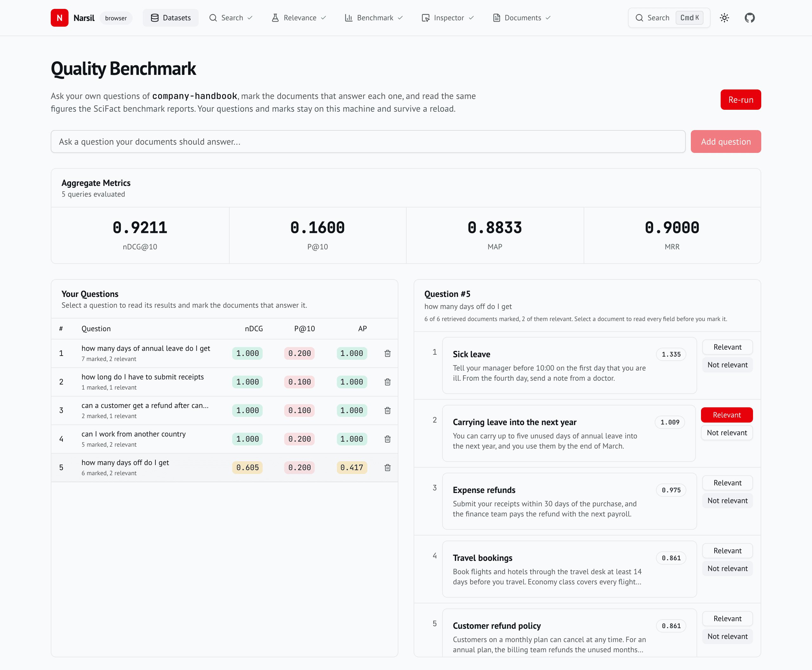Screen dimensions: 812x670
Task: Click the 0.417 AP value
Action: click(x=351, y=468)
